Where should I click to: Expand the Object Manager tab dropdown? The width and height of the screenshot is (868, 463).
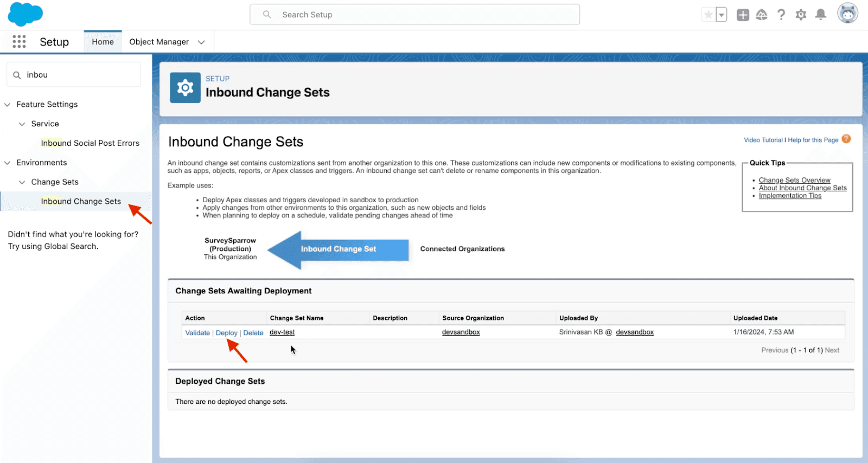coord(201,42)
